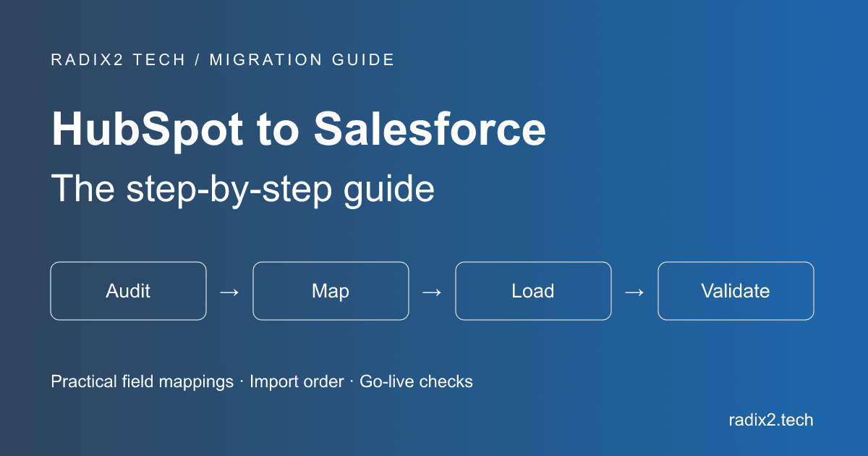Click the Map step box
Image resolution: width=868 pixels, height=456 pixels.
(x=331, y=291)
